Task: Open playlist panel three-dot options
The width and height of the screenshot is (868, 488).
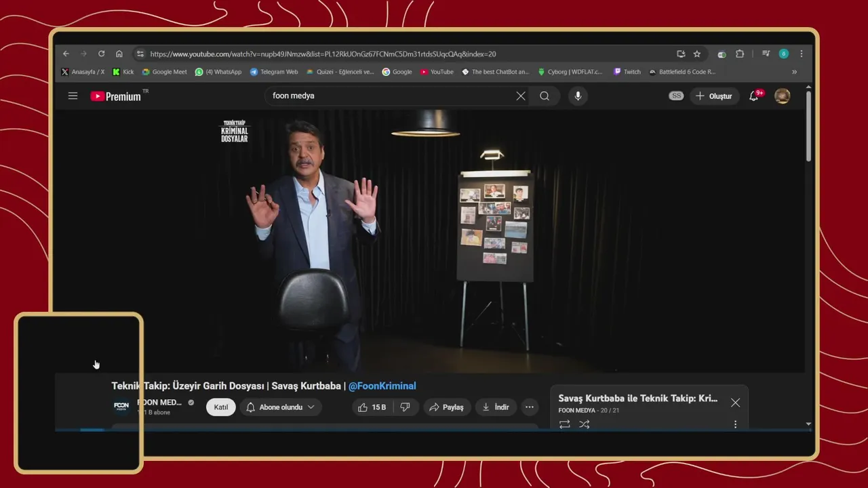Action: [735, 424]
